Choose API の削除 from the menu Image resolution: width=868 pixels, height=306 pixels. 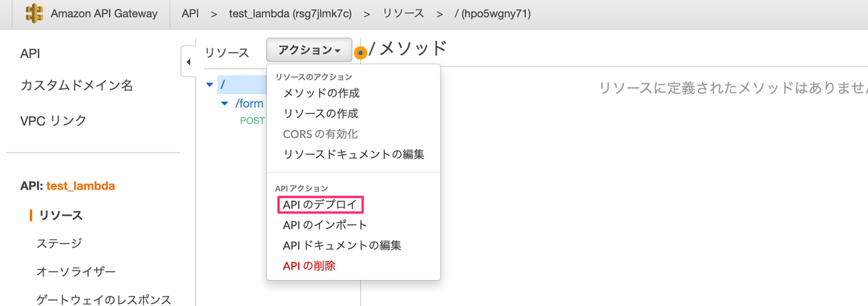(x=310, y=265)
